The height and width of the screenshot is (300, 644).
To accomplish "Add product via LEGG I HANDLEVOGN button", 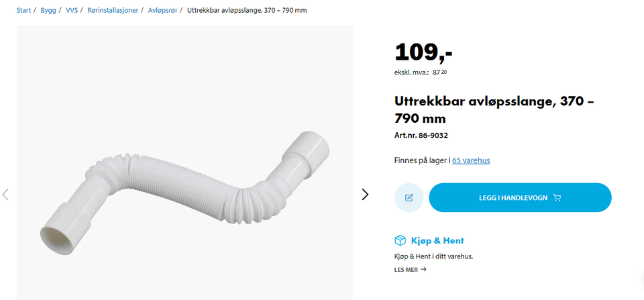I will [x=520, y=198].
